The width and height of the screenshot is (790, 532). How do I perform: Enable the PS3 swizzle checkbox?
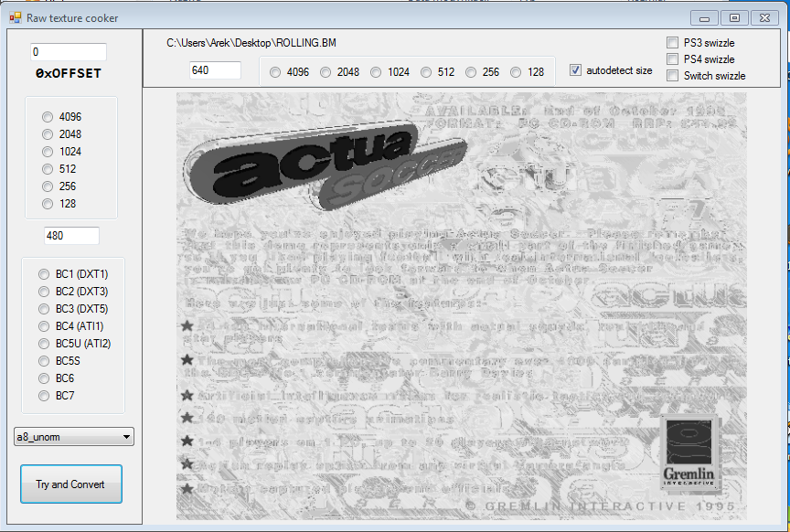673,43
